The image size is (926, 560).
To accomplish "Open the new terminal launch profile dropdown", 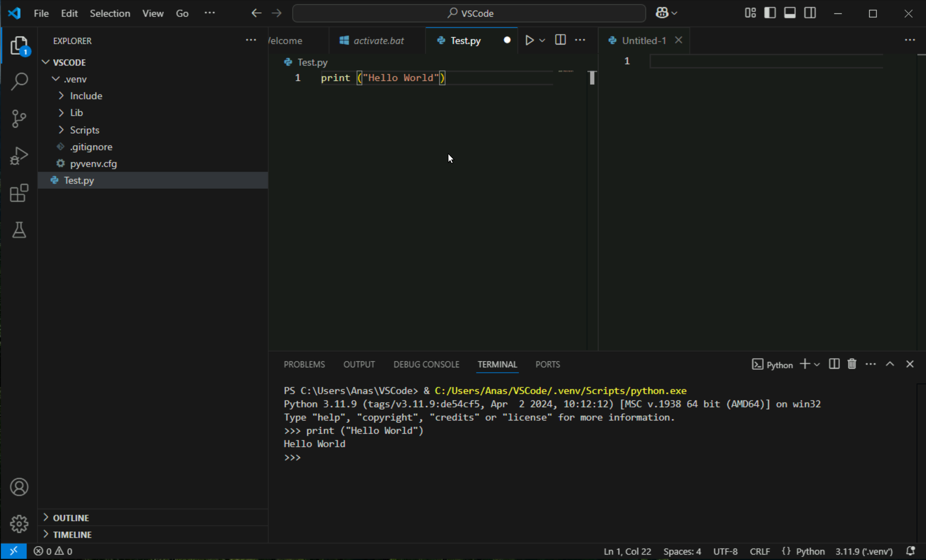I will pyautogui.click(x=817, y=365).
